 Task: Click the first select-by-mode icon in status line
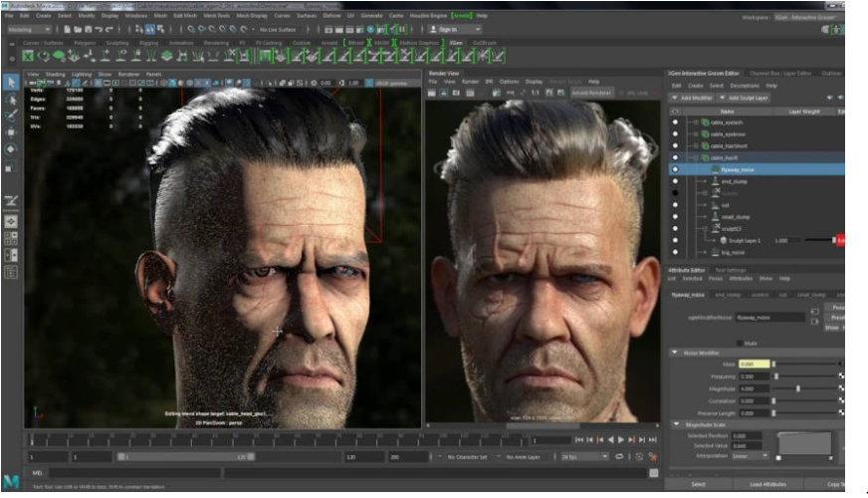click(139, 29)
